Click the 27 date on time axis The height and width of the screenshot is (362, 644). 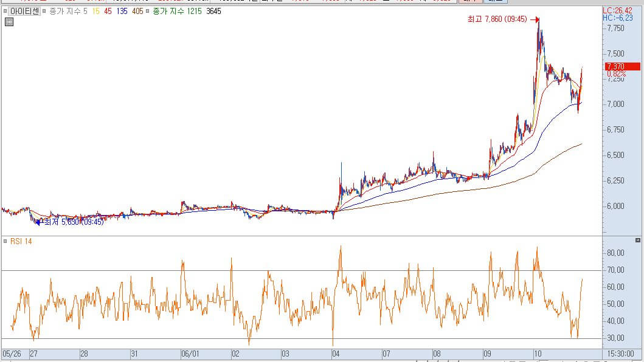pos(33,353)
